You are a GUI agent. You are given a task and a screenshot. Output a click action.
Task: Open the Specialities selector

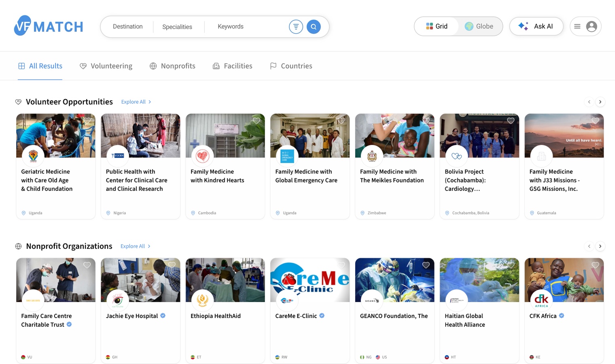click(x=177, y=27)
